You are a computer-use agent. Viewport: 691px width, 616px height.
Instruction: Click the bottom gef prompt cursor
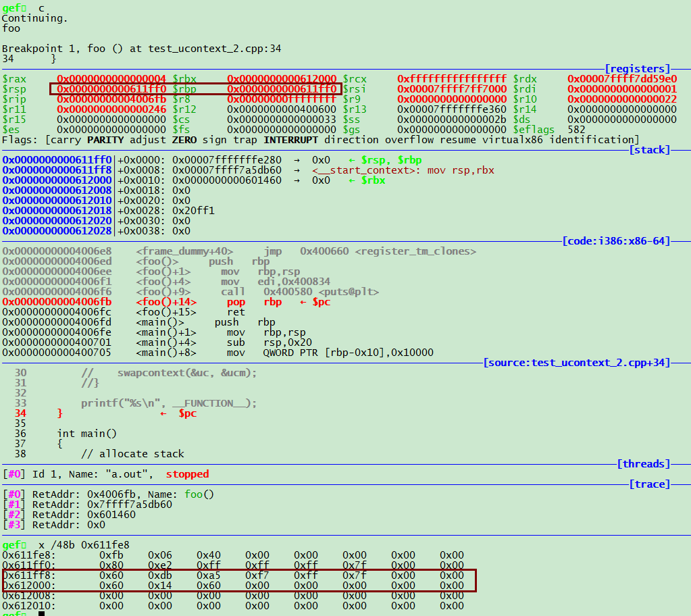point(41,613)
